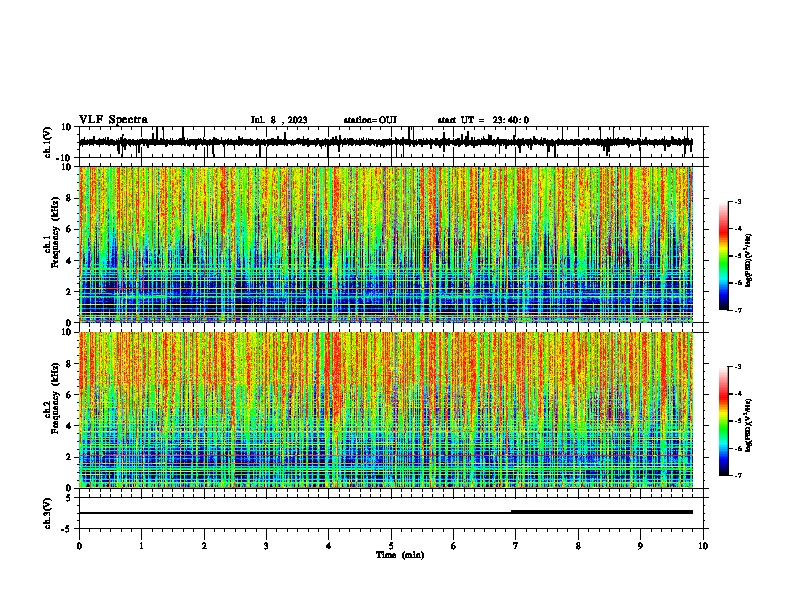Click the time axis tick label "1"
Screen dimensions: 792x612
point(141,546)
